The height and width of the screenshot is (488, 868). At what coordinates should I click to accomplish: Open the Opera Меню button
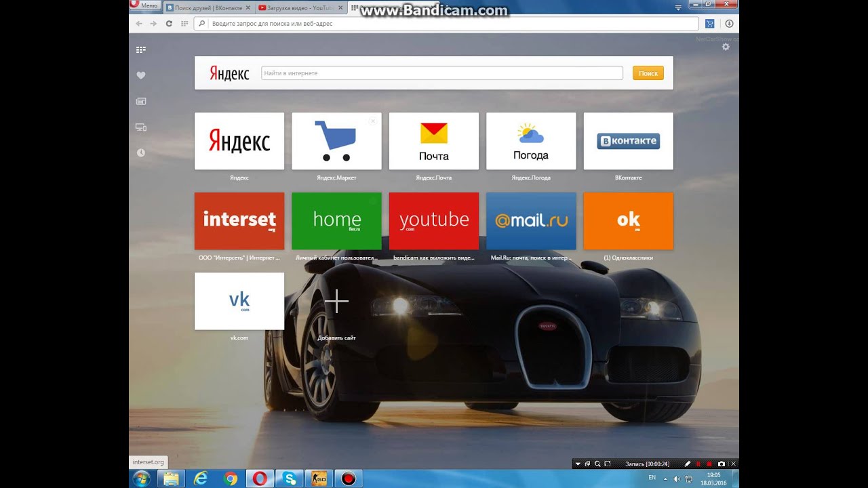(x=145, y=5)
